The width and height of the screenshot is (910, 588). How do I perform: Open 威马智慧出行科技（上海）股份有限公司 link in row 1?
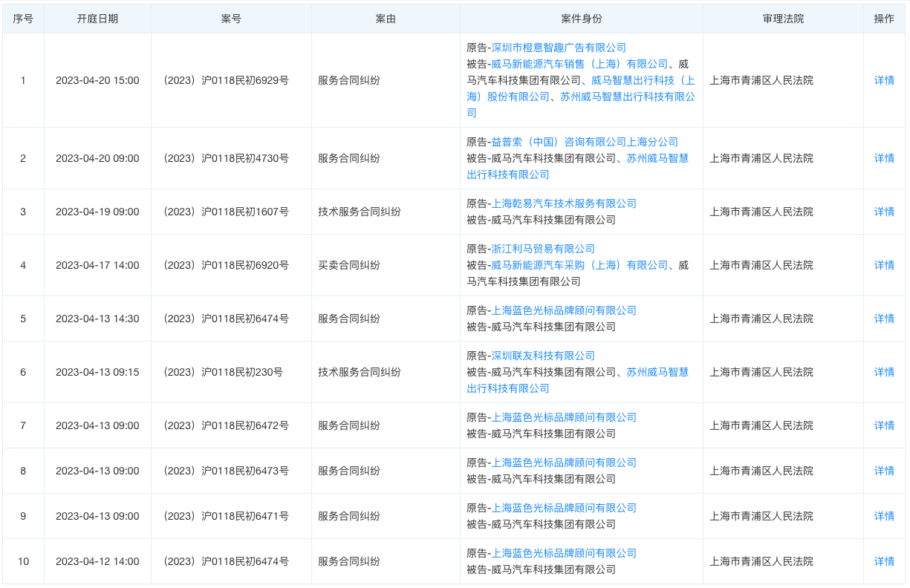point(581,88)
